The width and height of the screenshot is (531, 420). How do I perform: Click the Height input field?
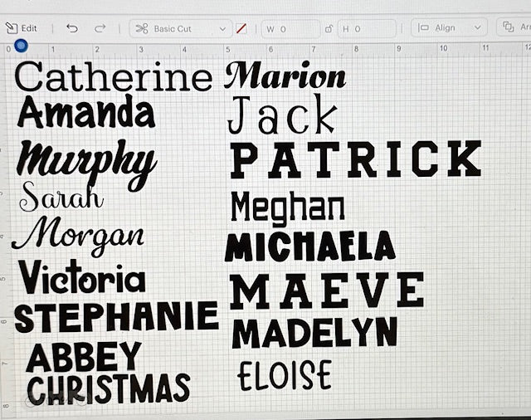pos(366,28)
